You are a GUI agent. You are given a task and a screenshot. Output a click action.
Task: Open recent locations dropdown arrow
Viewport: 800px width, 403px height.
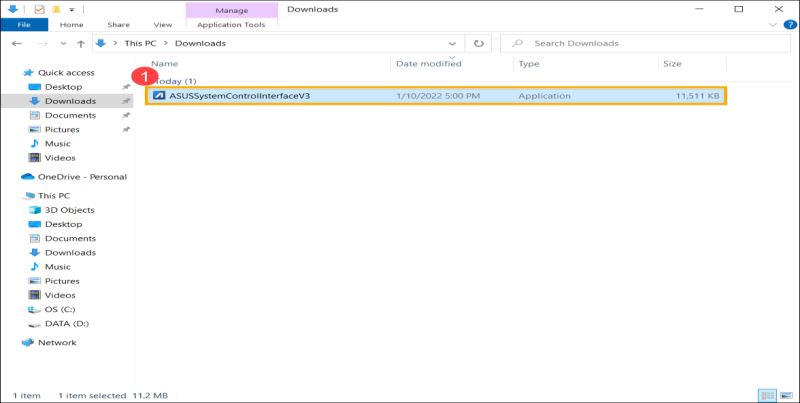click(x=63, y=44)
